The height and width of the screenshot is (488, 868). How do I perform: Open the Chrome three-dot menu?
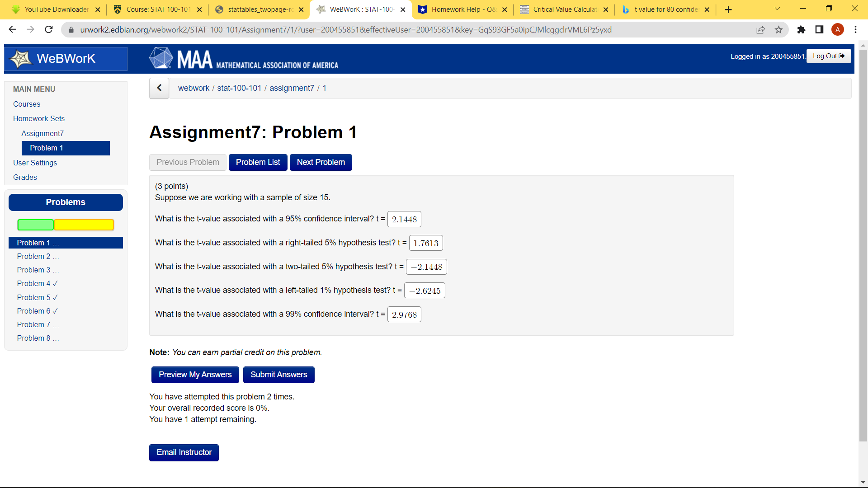click(855, 30)
